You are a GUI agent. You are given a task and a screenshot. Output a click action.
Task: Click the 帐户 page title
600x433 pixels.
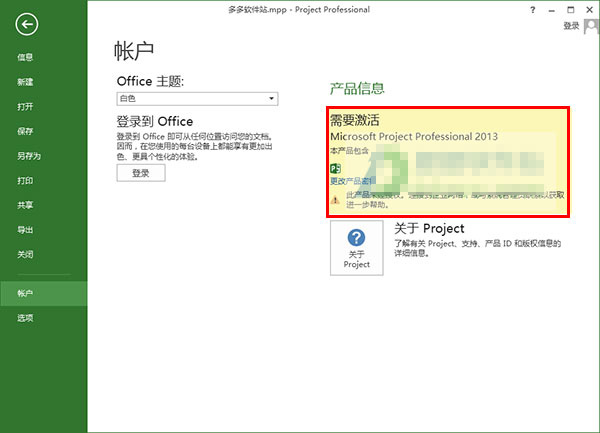coord(134,51)
